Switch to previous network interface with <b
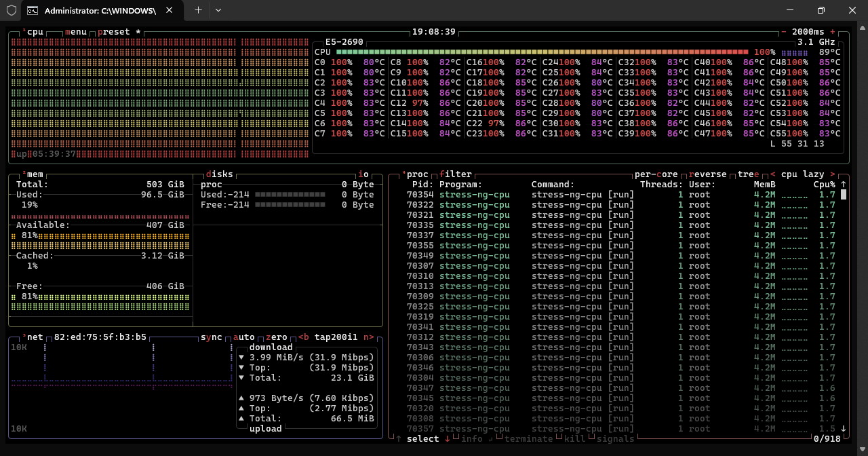This screenshot has height=456, width=868. point(304,337)
